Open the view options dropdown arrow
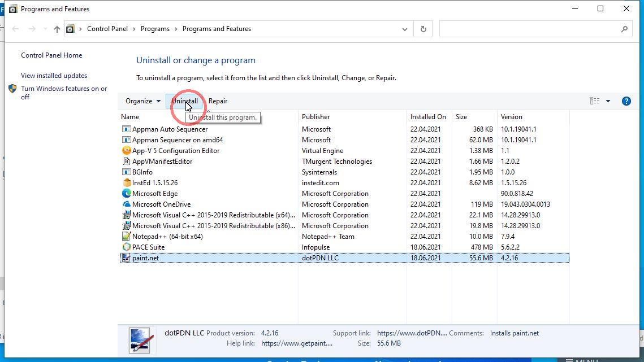The width and height of the screenshot is (644, 362). (x=608, y=101)
